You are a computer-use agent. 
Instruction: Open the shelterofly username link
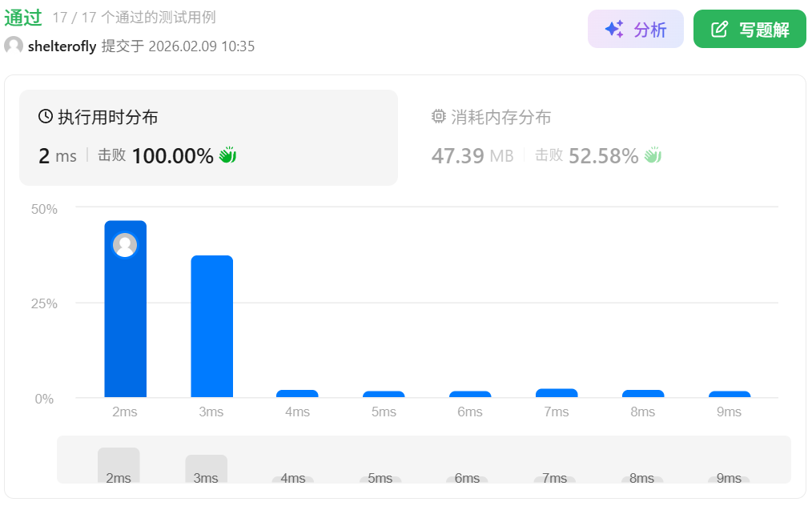point(62,46)
